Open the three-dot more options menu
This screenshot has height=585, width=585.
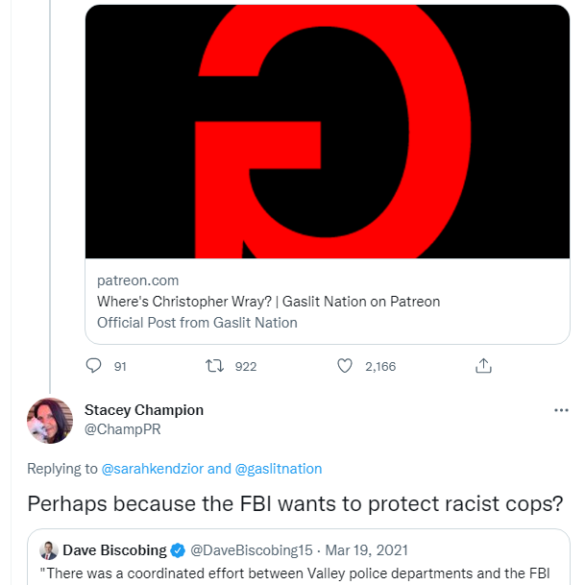561,410
